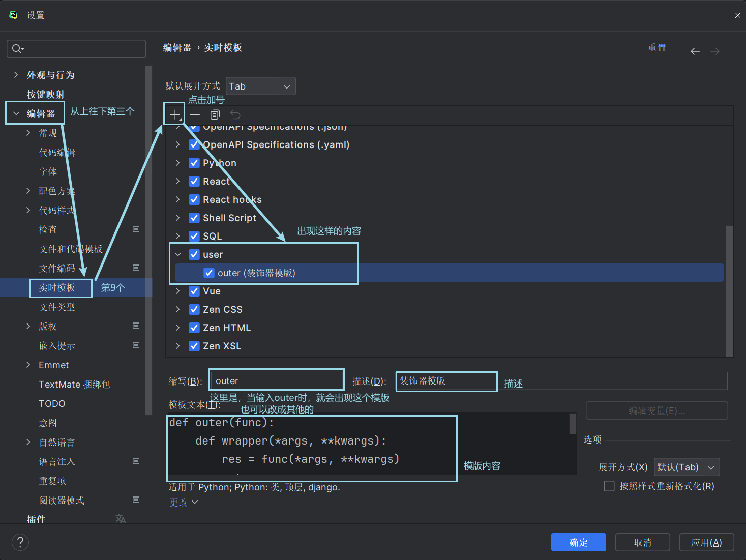Click the 重置 link
This screenshot has height=560, width=746.
point(657,48)
